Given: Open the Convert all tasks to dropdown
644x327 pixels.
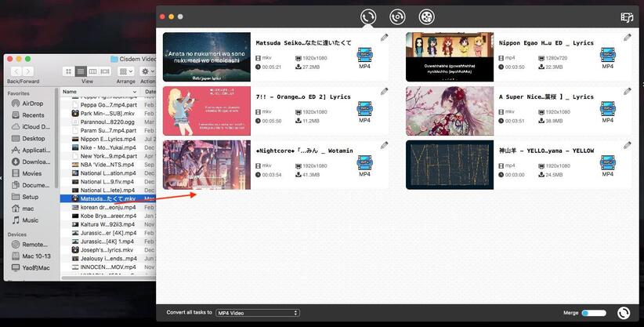Looking at the screenshot, I should click(x=258, y=313).
